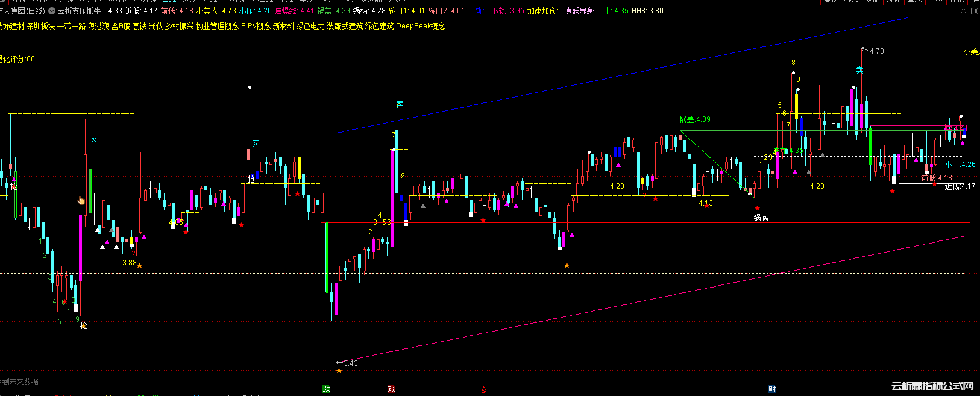Click the 4.73 highest price label
Image resolution: width=980 pixels, height=396 pixels.
[876, 51]
